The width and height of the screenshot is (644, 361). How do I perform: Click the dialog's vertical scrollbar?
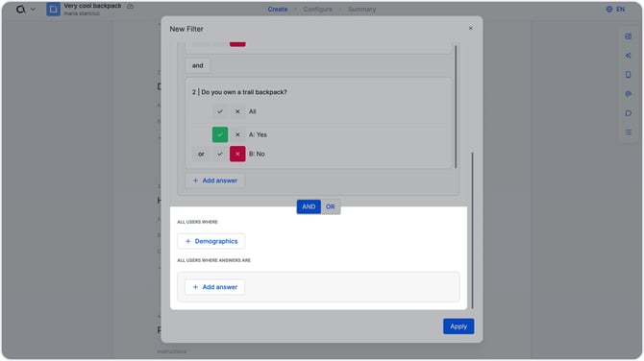tap(472, 230)
